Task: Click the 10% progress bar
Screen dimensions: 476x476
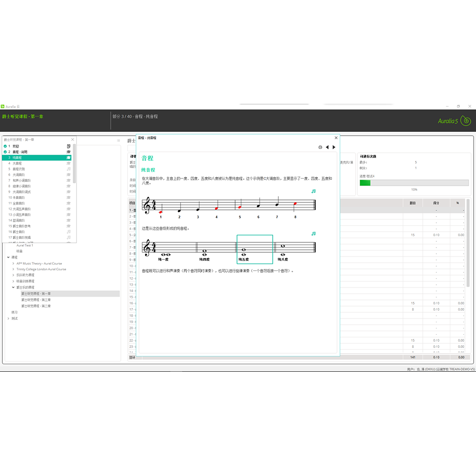Action: click(x=414, y=183)
